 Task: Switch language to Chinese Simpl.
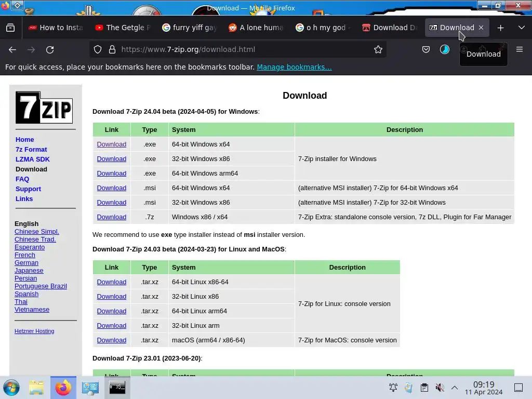tap(37, 231)
